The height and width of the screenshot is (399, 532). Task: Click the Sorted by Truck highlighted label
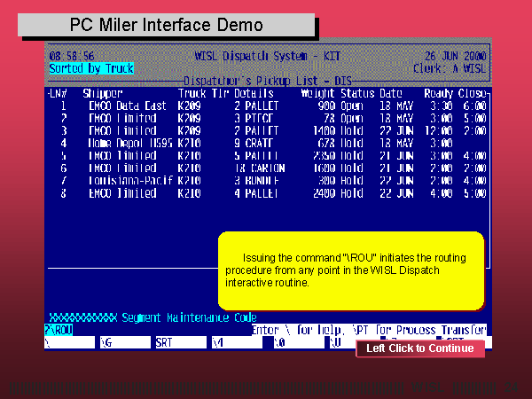click(91, 68)
